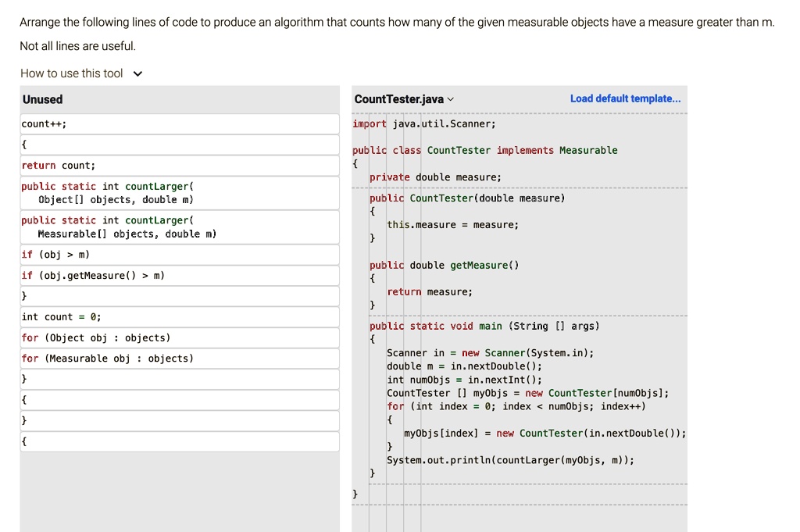Pick the countLarger line with Object[] parameter
The width and height of the screenshot is (800, 532).
(x=117, y=193)
